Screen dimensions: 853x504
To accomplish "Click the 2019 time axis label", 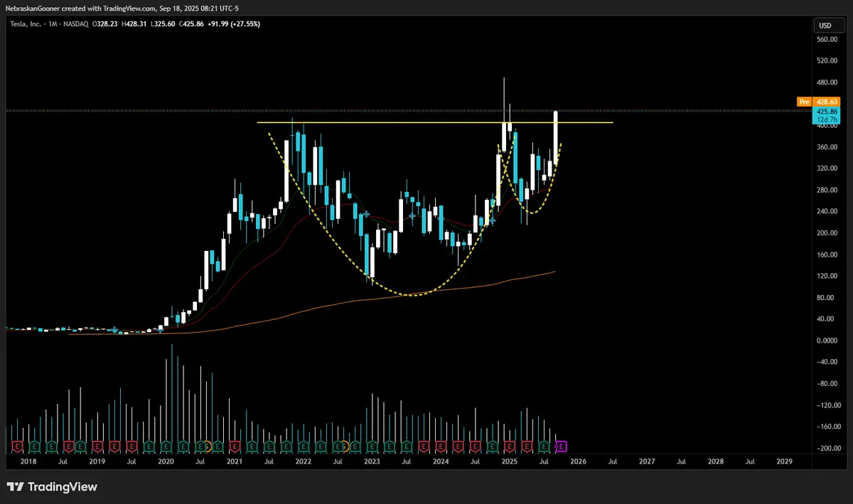I will click(97, 461).
